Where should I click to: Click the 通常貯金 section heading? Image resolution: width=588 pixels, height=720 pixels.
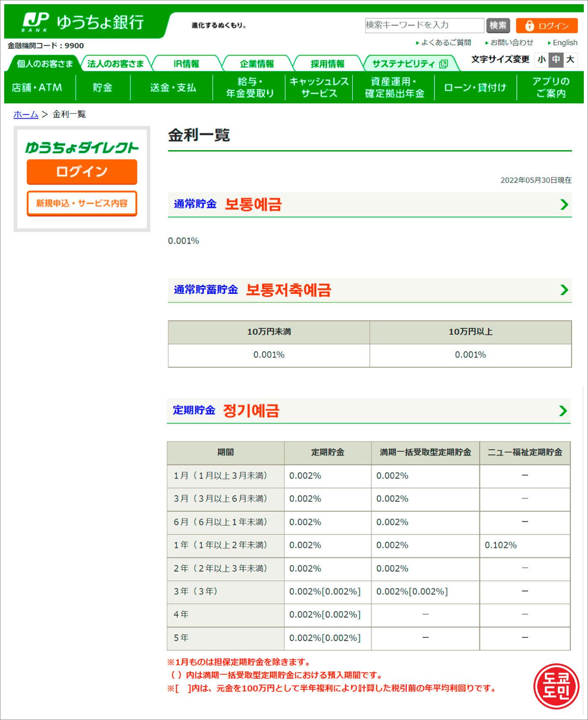coord(195,204)
